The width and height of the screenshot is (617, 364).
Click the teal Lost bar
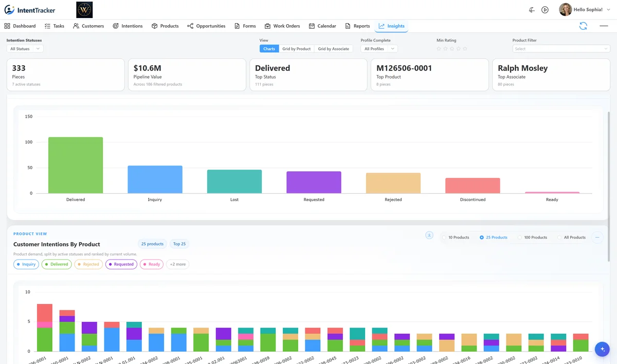click(x=234, y=181)
